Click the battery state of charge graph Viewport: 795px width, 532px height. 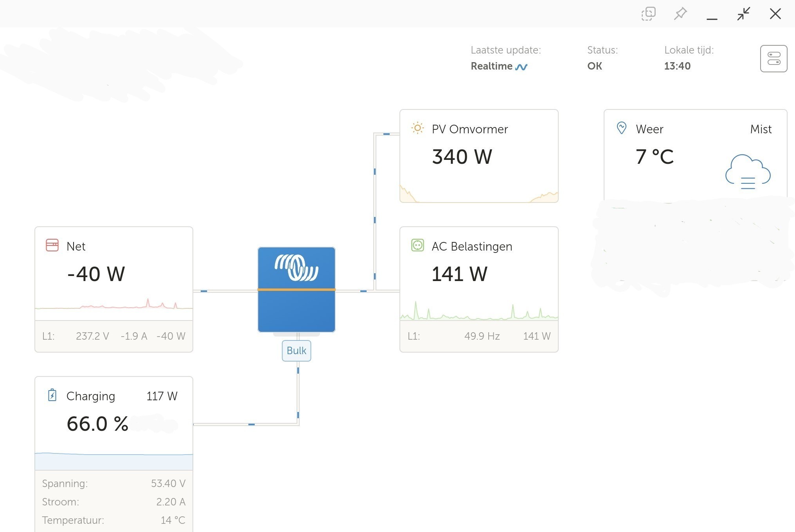pyautogui.click(x=113, y=460)
